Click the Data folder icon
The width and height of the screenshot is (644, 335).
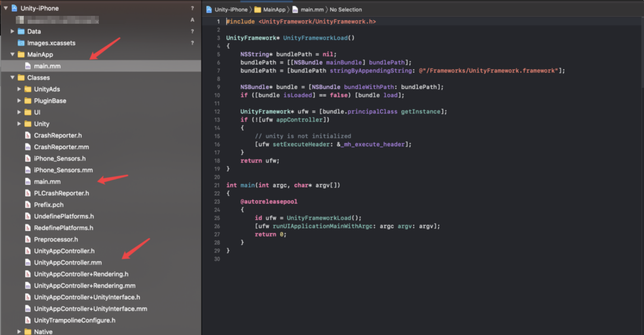coord(21,31)
